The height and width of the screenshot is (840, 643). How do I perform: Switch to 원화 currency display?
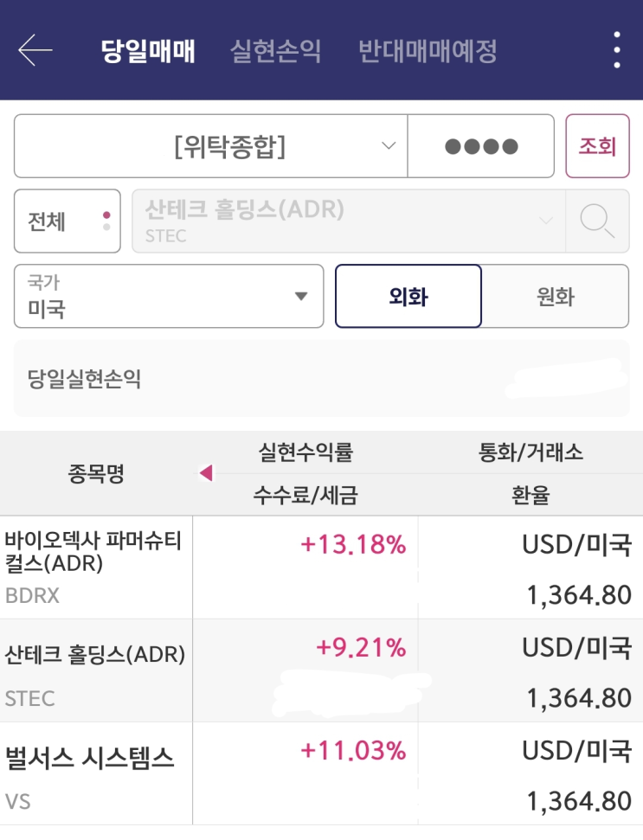click(555, 296)
